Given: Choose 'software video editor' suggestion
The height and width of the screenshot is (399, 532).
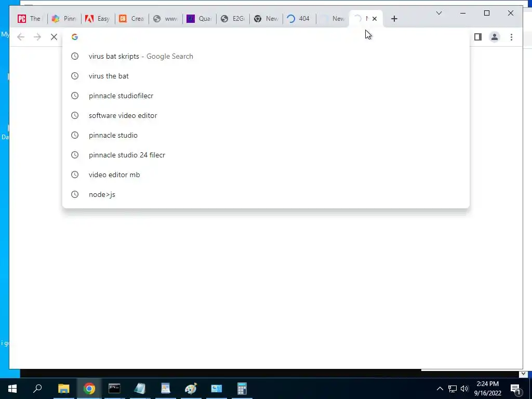Looking at the screenshot, I should pos(266,115).
